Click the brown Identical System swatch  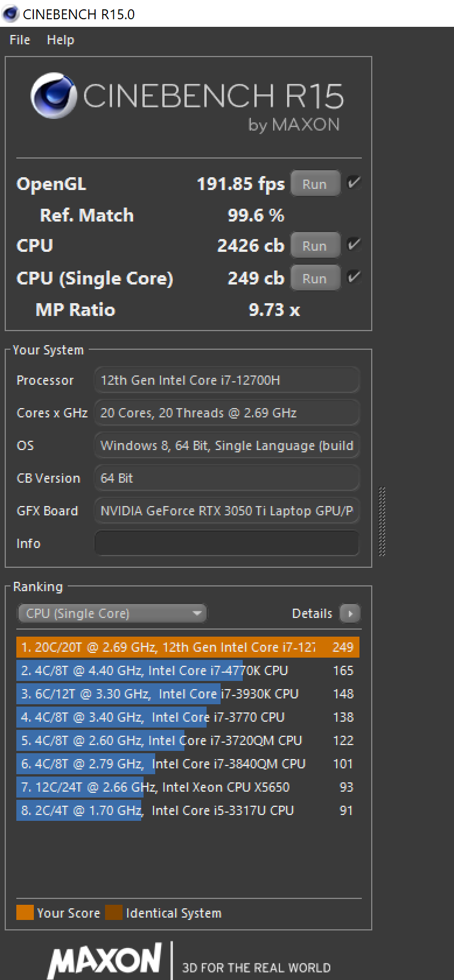point(114,912)
